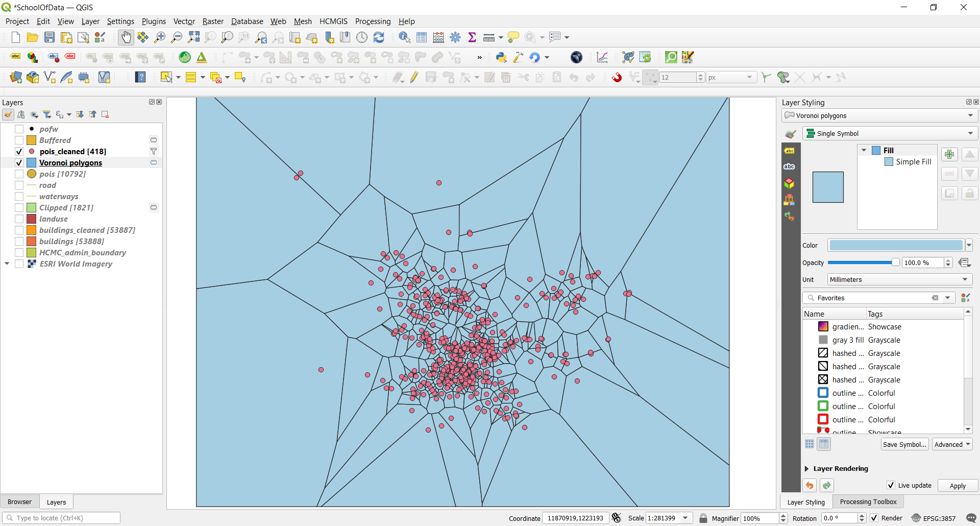Uncheck the Live update checkbox
This screenshot has width=980, height=526.
click(x=891, y=485)
